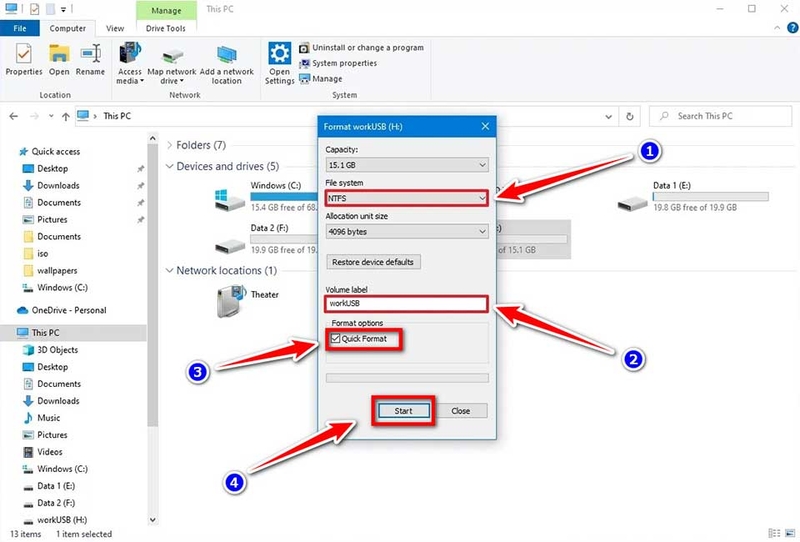Open the View ribbon tab

coord(115,29)
